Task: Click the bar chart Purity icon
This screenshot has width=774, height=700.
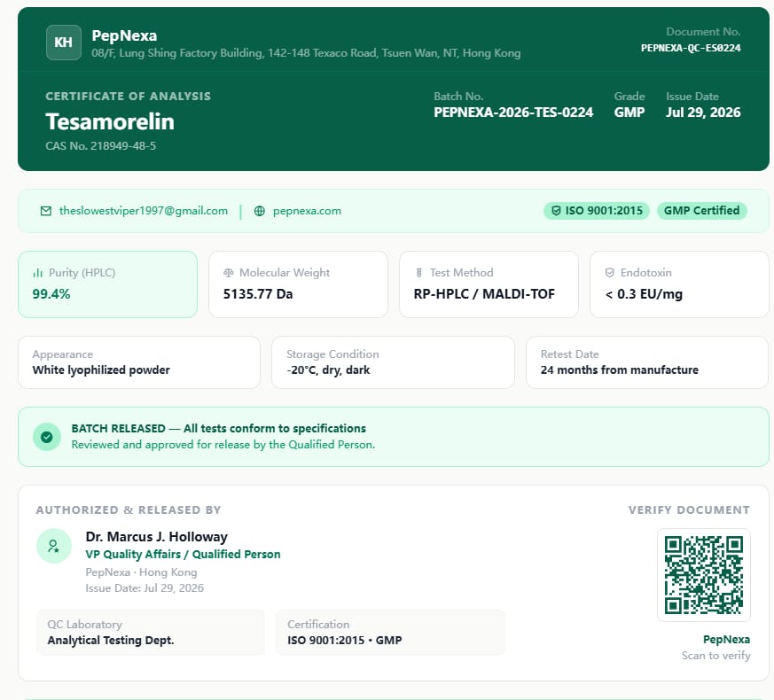Action: pyautogui.click(x=37, y=273)
